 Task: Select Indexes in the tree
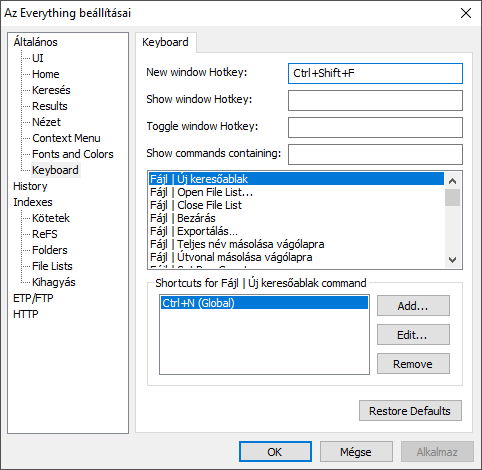click(x=33, y=202)
